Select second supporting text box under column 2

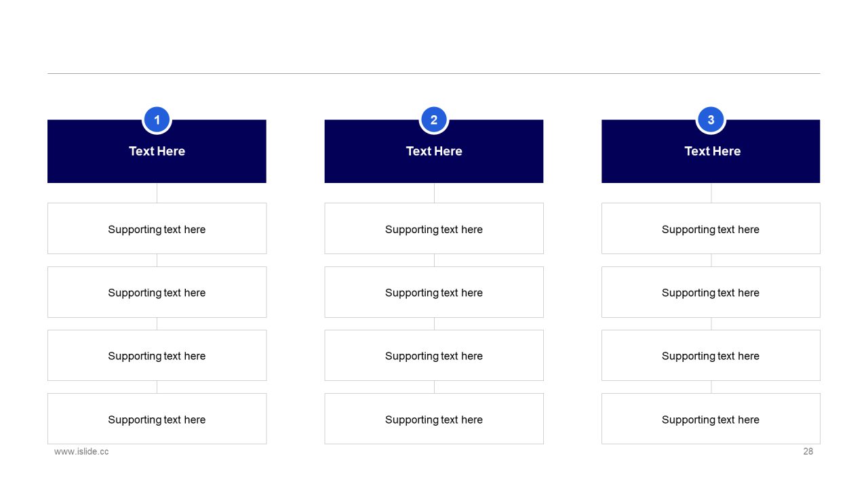click(x=434, y=292)
